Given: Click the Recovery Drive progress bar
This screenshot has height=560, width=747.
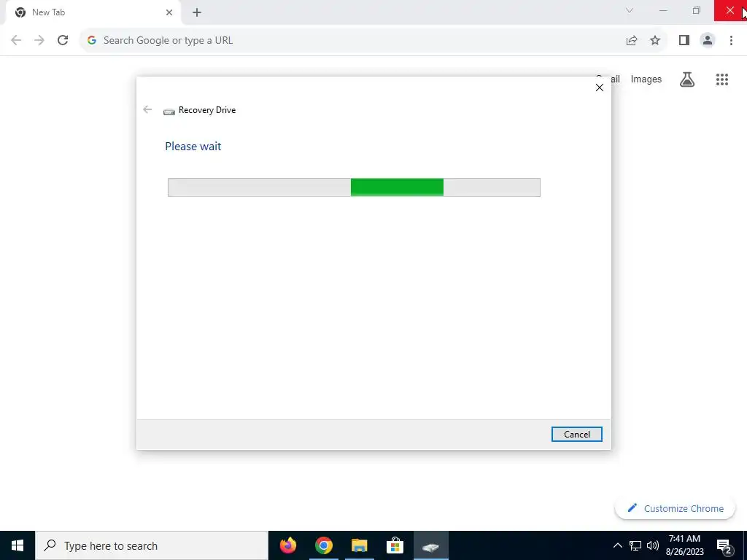Looking at the screenshot, I should point(354,187).
